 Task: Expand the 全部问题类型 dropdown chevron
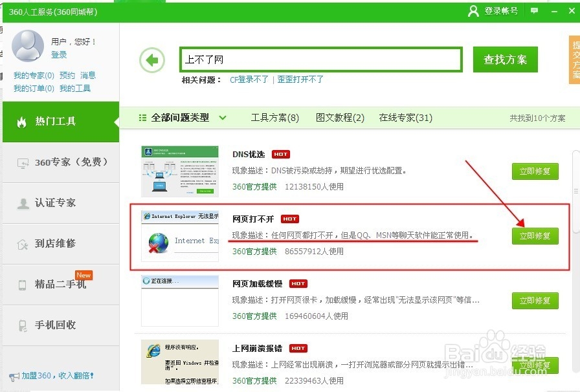(x=223, y=118)
